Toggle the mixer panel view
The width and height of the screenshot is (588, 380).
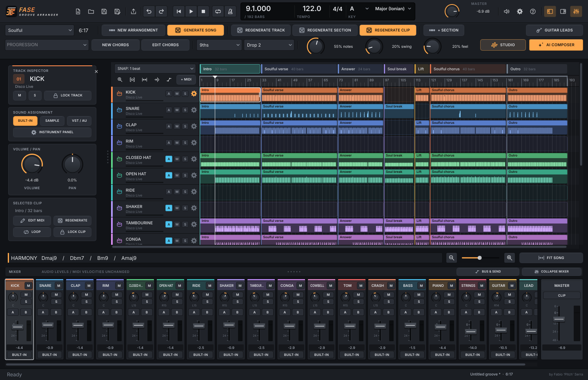coord(576,11)
